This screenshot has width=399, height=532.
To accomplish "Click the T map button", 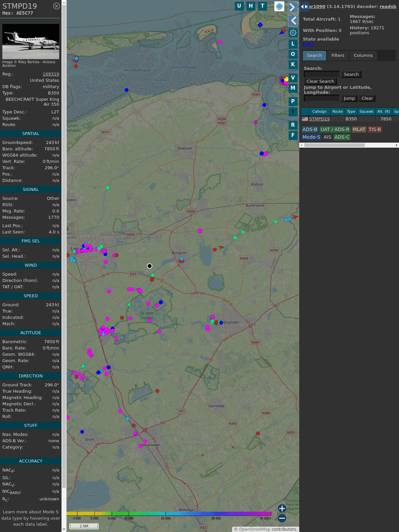I will tap(262, 6).
